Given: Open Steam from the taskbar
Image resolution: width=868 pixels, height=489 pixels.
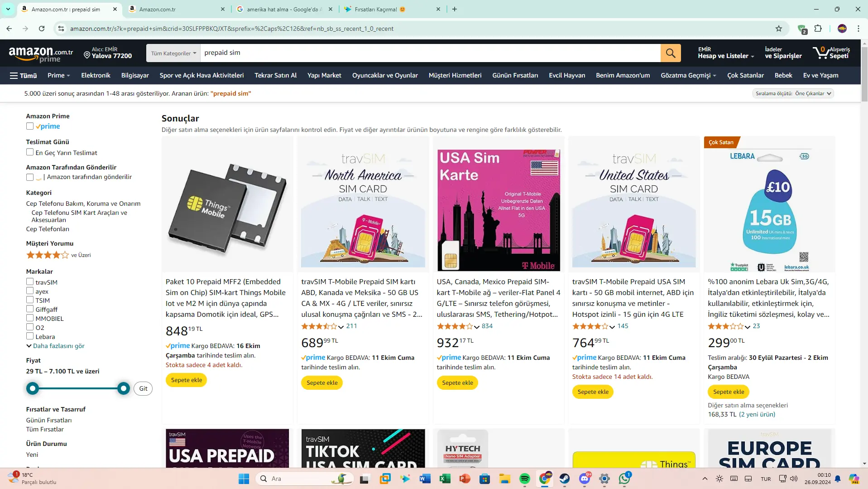Looking at the screenshot, I should tap(565, 479).
